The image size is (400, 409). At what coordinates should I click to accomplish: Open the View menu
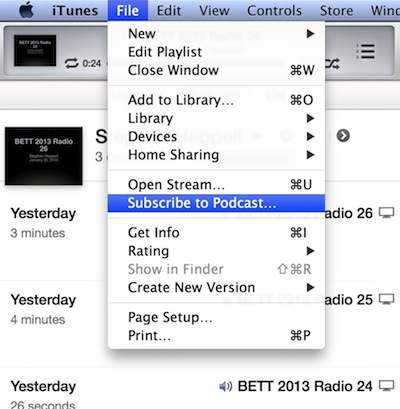pos(214,11)
